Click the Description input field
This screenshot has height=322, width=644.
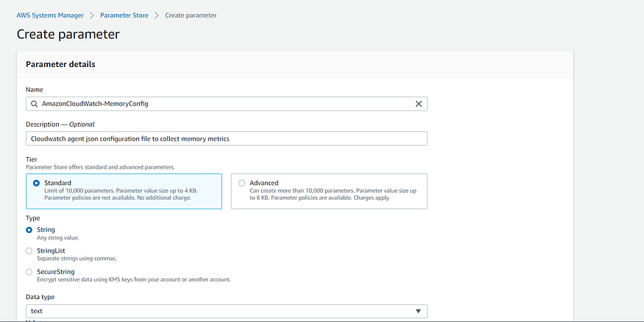pos(226,139)
